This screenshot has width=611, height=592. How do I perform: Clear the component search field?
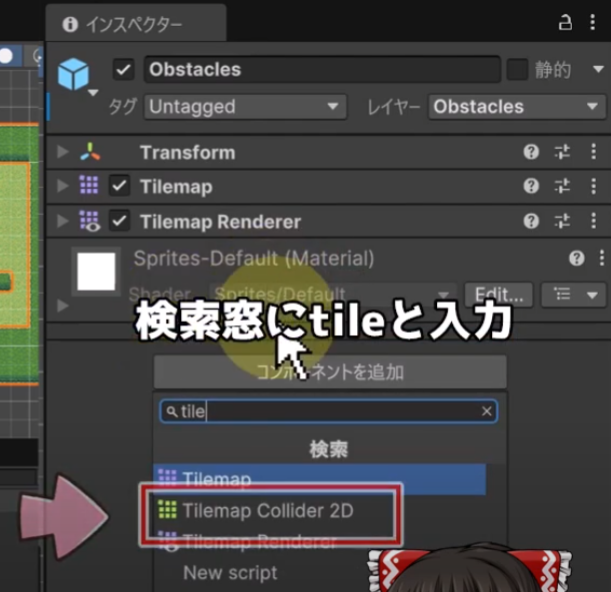486,411
